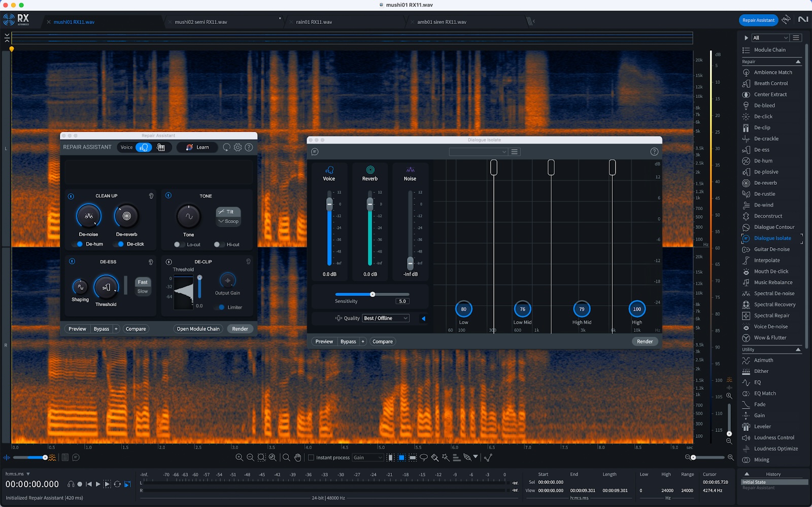Click the zoom in icon in bottom toolbar

(239, 457)
